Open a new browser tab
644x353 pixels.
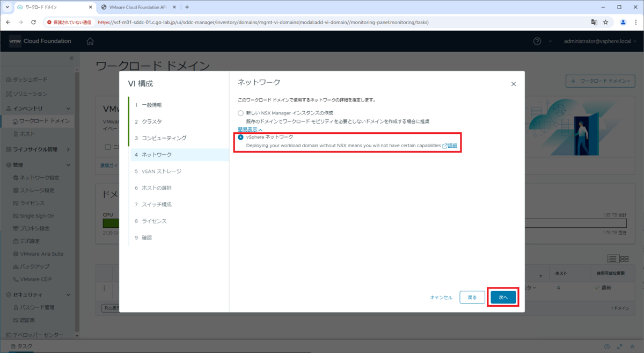click(187, 7)
